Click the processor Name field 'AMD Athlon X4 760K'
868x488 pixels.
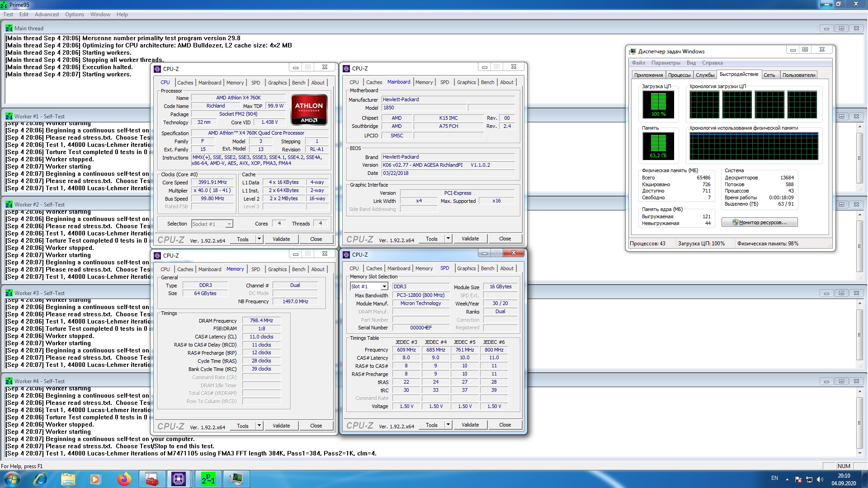[238, 98]
